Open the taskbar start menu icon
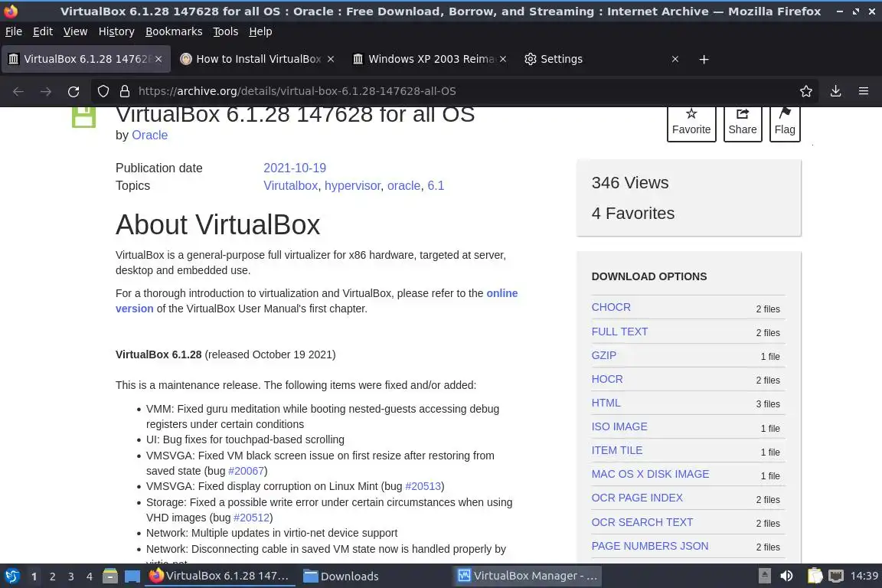Viewport: 882px width, 588px height. point(11,576)
